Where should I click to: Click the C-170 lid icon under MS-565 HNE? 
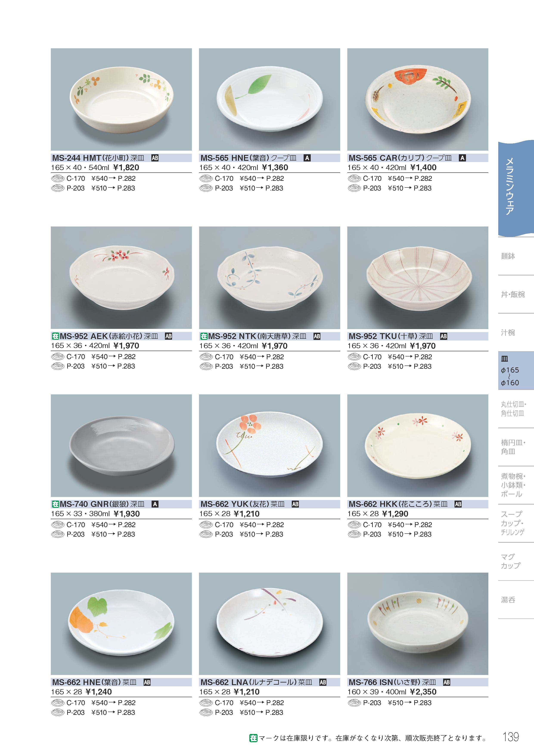click(x=206, y=178)
